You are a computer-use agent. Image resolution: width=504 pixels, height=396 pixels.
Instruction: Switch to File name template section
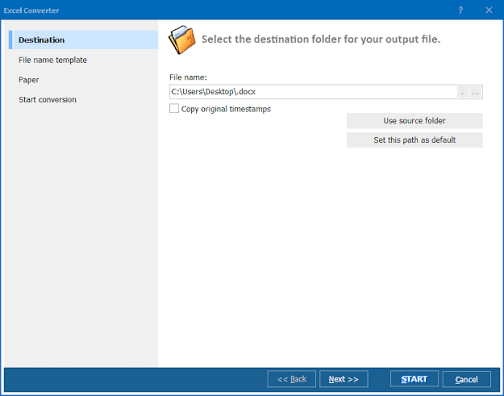[x=53, y=60]
